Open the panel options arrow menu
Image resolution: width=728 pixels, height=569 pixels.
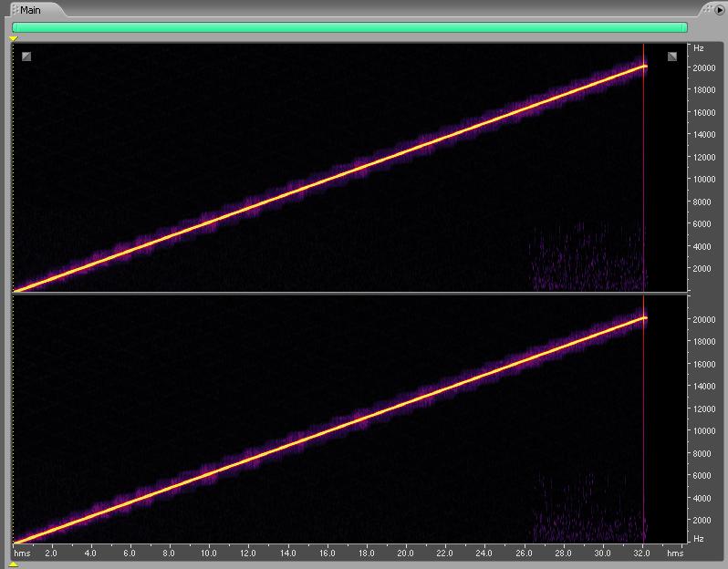(x=720, y=10)
